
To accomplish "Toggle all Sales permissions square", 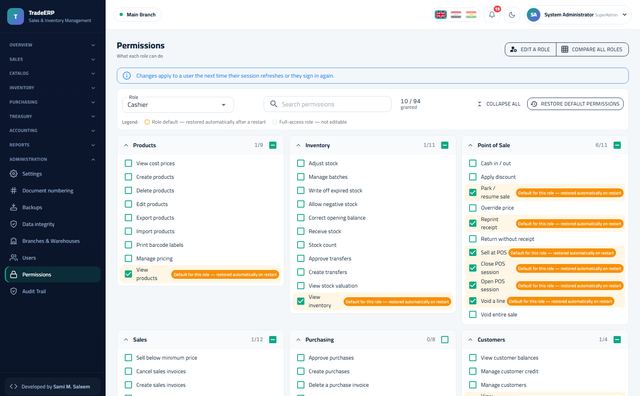I will pyautogui.click(x=273, y=340).
